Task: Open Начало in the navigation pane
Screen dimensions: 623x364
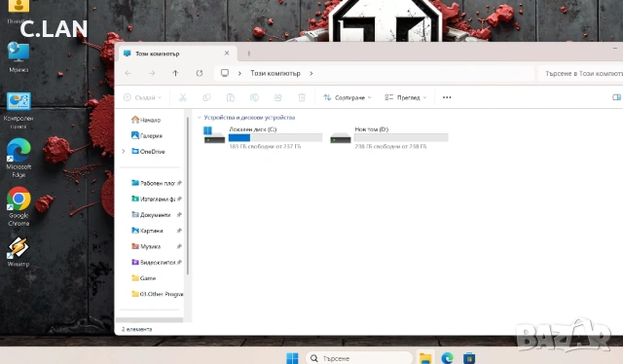Action: 146,120
